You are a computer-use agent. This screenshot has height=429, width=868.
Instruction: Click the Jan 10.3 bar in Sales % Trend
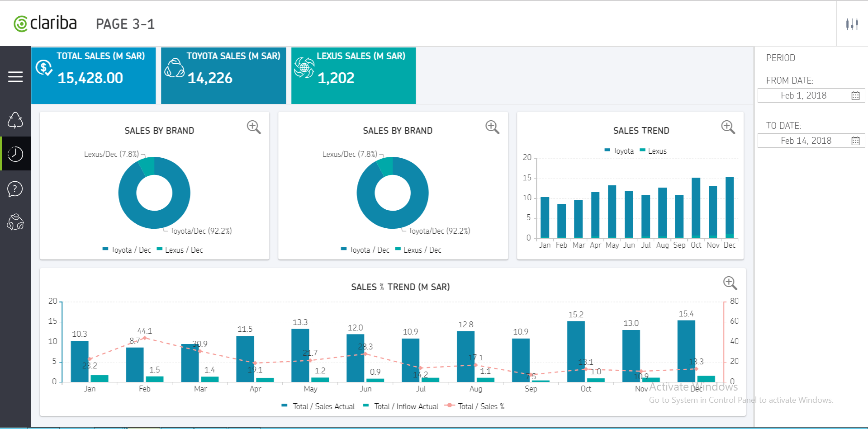(x=80, y=361)
